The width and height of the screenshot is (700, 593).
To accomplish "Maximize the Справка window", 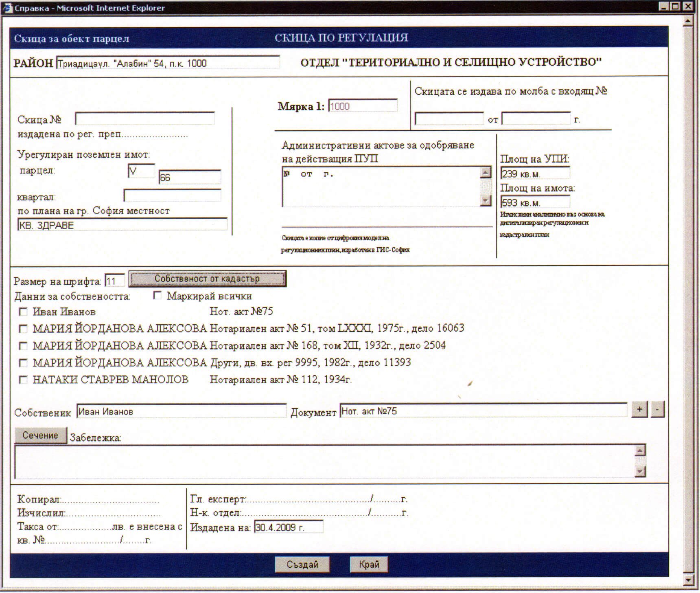I will tap(675, 6).
